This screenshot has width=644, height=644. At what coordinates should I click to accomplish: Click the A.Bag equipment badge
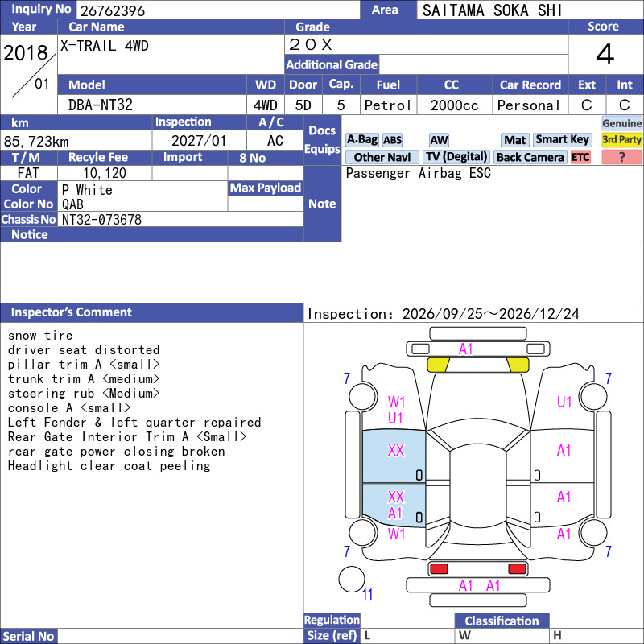tap(361, 139)
